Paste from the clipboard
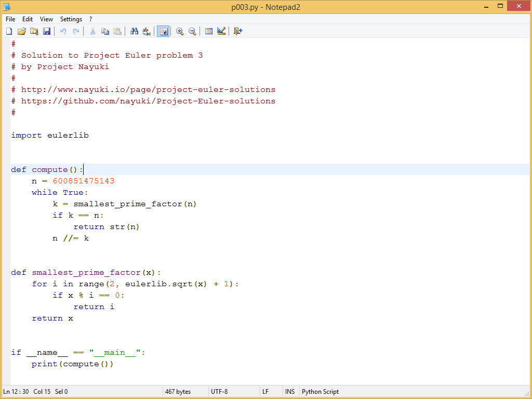Image resolution: width=532 pixels, height=399 pixels. tap(117, 31)
